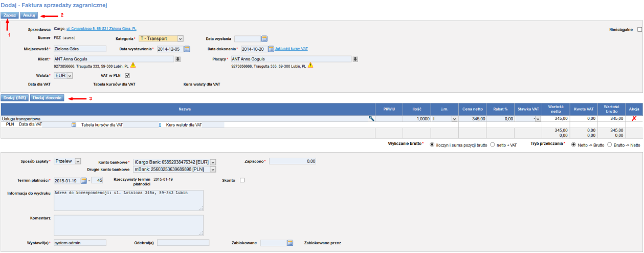Open the Kategoria dropdown (T - Transport)
Screen dimensions: 644x253
pyautogui.click(x=161, y=38)
